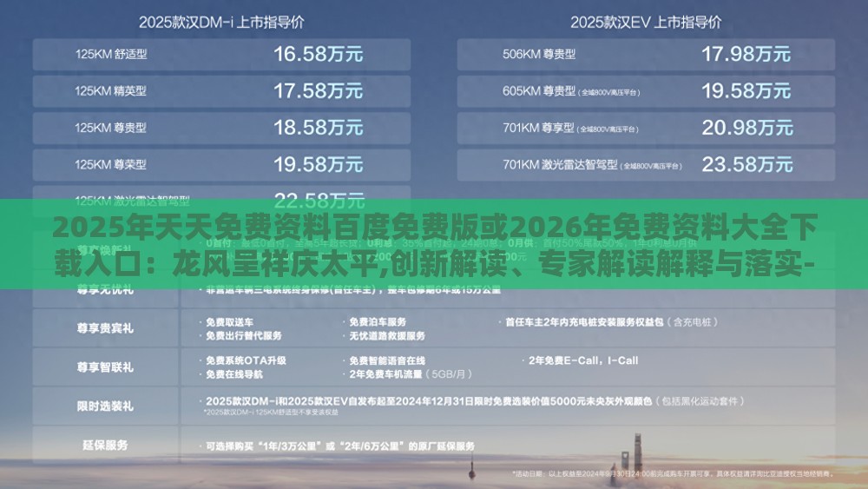The image size is (868, 489).
Task: Click the 可选择购买 原厂延保服务 line
Action: pyautogui.click(x=340, y=446)
